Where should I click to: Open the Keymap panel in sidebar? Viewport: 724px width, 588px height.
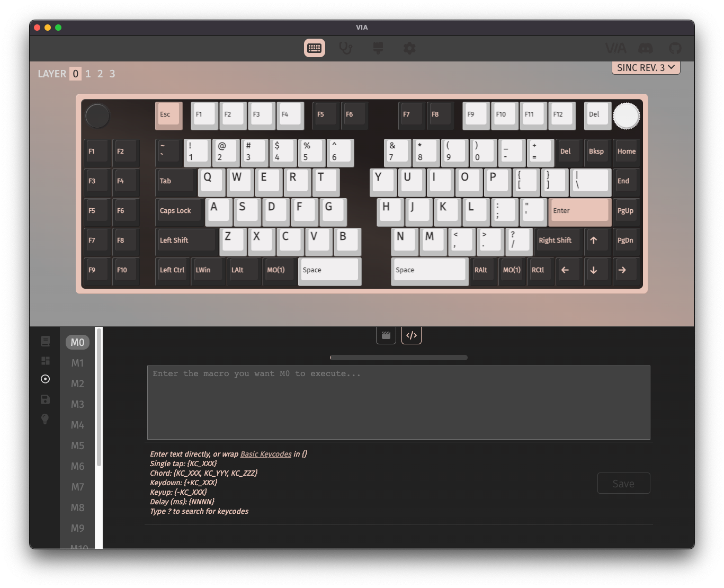click(46, 341)
